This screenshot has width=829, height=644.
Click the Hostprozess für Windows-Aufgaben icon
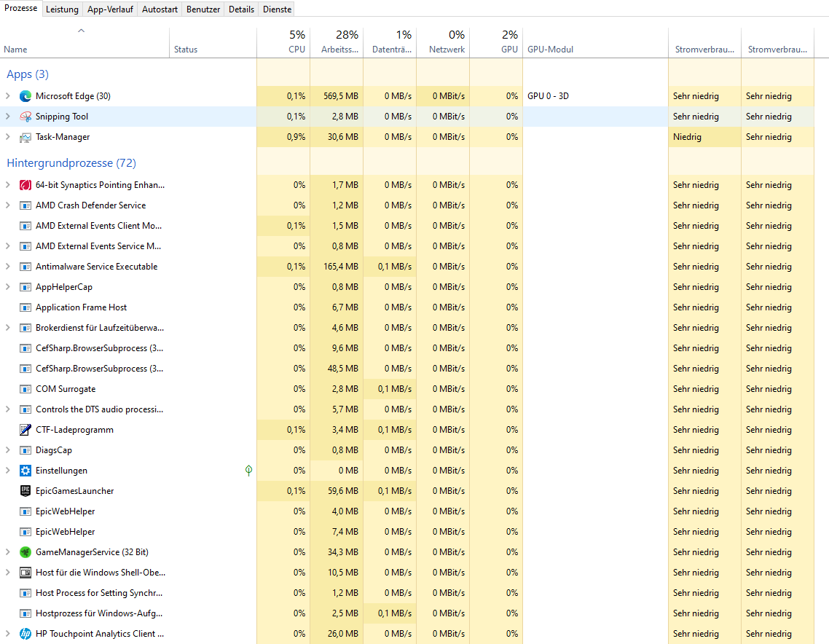tap(25, 613)
